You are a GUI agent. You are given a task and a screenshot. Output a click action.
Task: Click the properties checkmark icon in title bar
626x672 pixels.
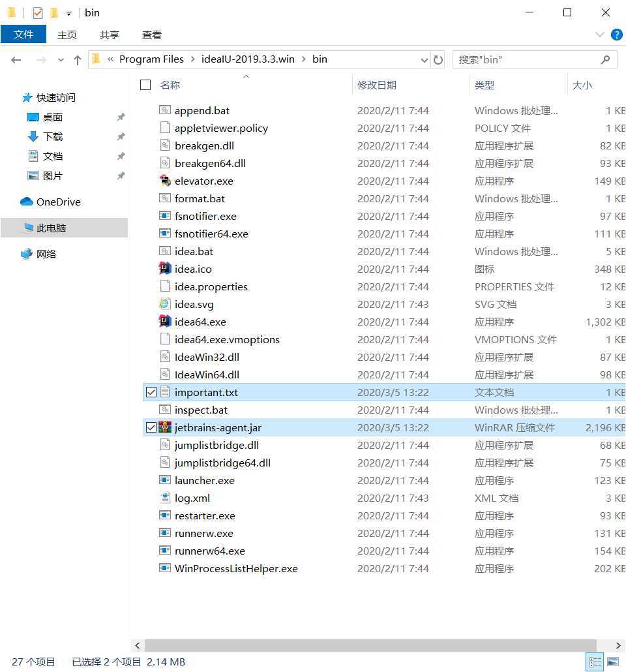point(38,13)
